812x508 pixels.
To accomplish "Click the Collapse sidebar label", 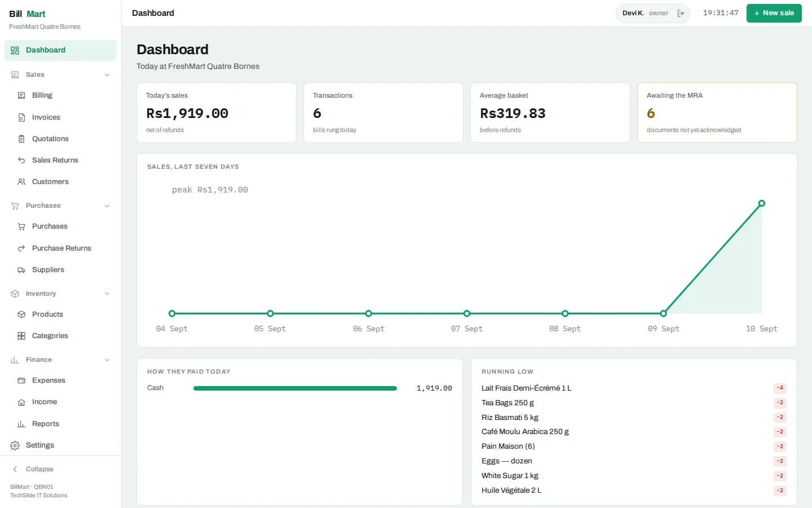I will 39,469.
